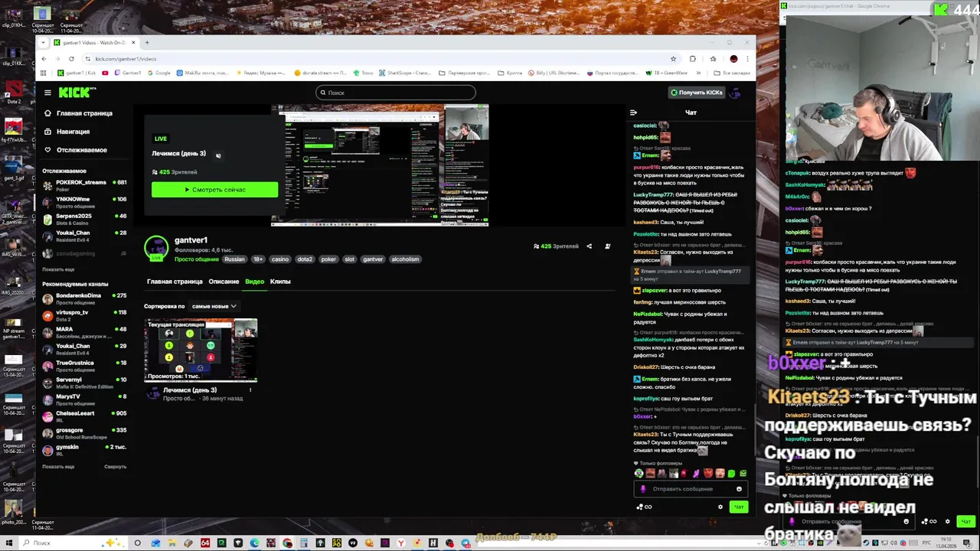Click Чат button in popout chat window
This screenshot has height=551, width=980.
965,522
